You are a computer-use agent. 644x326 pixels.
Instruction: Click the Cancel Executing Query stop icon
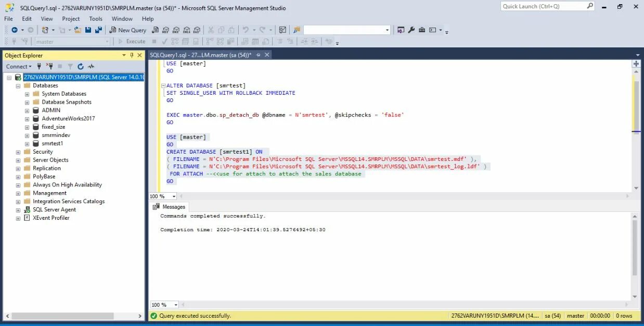coord(154,42)
